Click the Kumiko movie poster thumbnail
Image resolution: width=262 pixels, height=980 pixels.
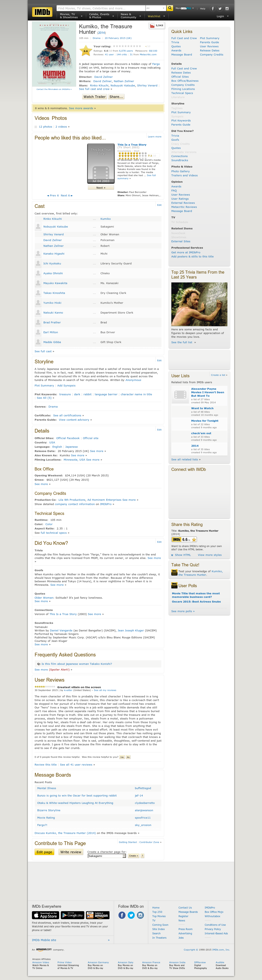coord(54,54)
